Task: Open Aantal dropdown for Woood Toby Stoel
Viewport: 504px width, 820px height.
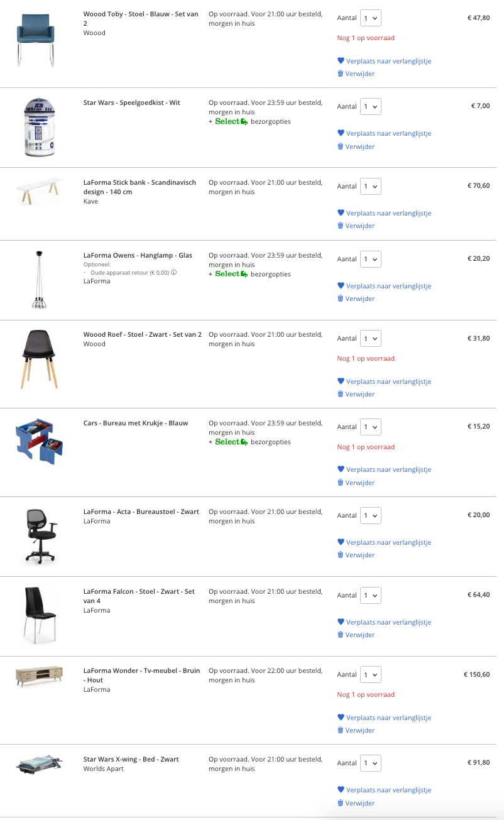Action: [371, 18]
